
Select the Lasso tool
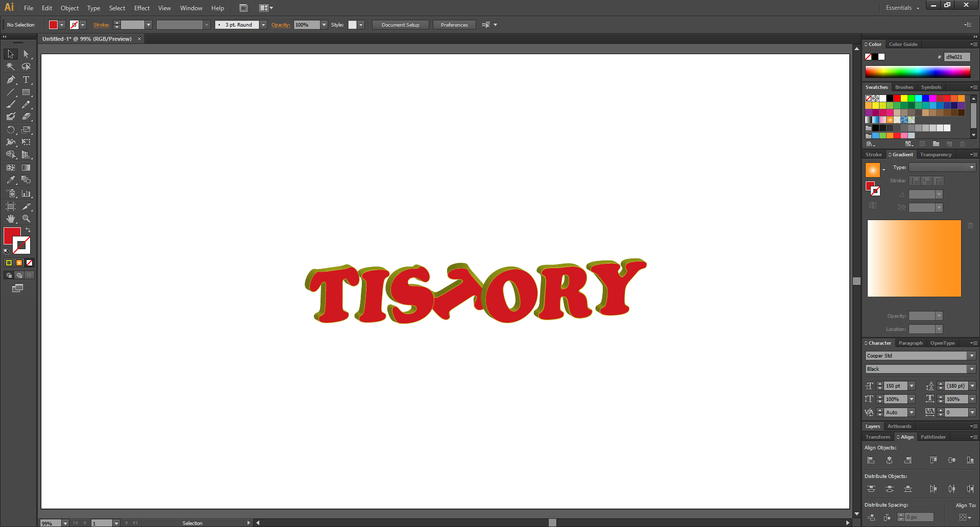[26, 67]
